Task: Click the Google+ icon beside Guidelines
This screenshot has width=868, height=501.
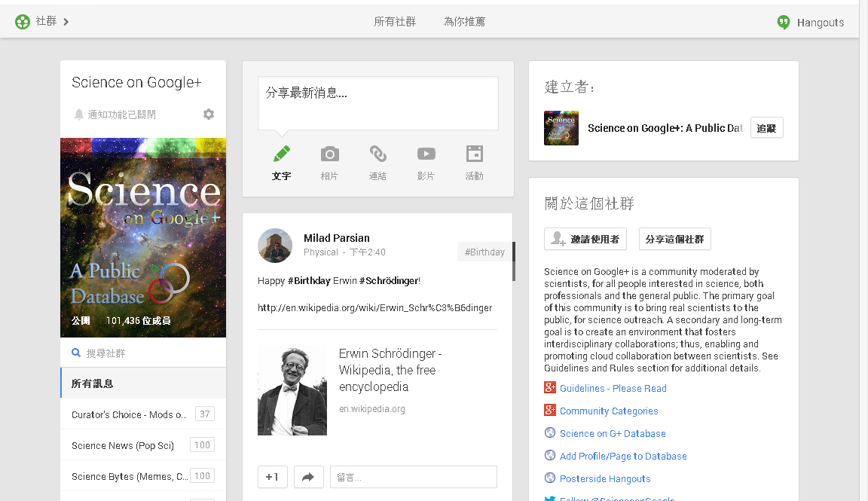Action: coord(550,387)
